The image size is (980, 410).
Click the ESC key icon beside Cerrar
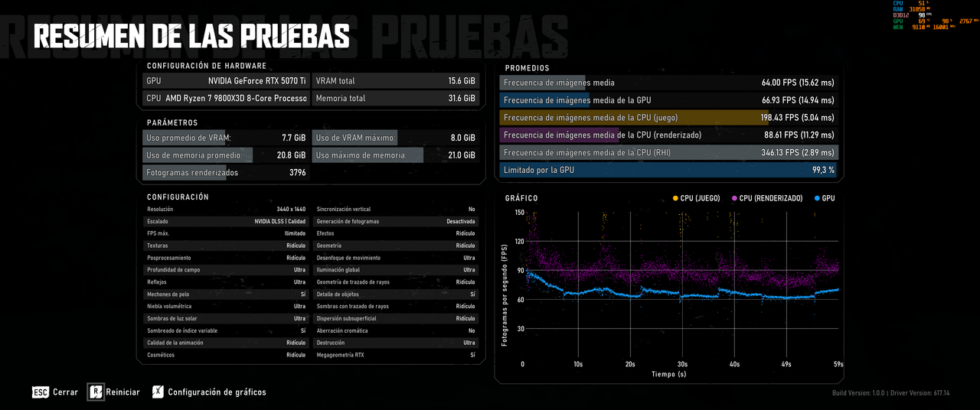41,392
